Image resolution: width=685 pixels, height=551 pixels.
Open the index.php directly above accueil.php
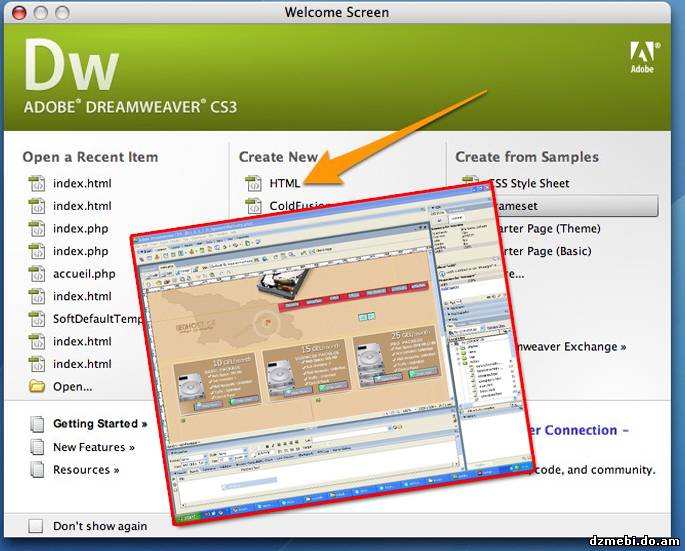pyautogui.click(x=80, y=251)
